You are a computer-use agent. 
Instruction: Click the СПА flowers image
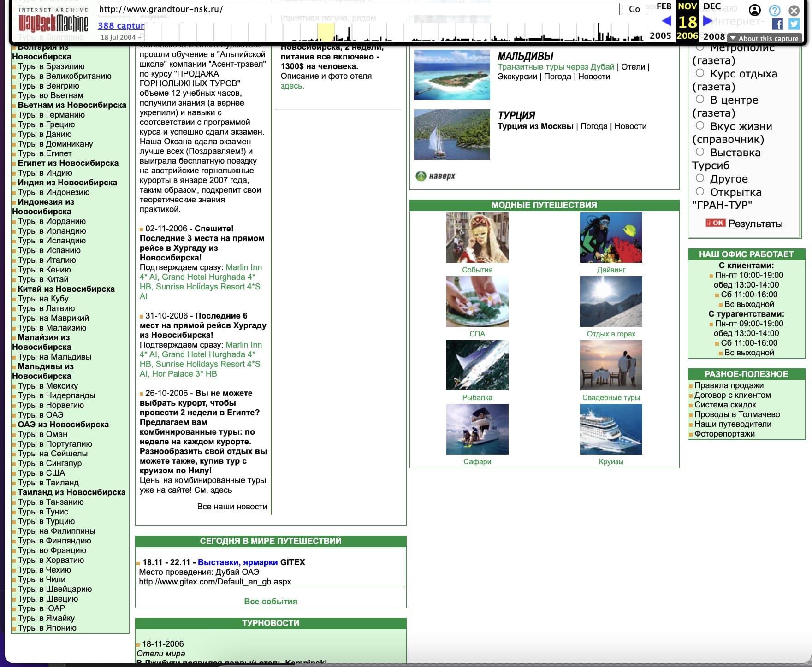coord(477,301)
